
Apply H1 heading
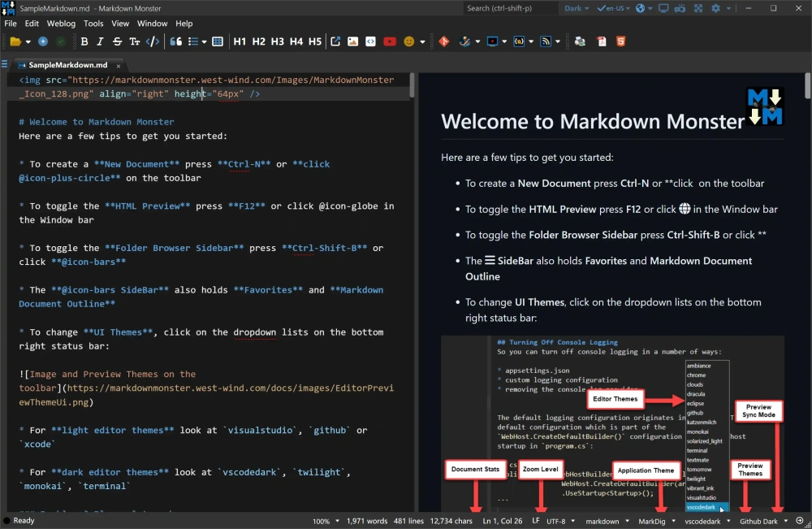(x=240, y=41)
